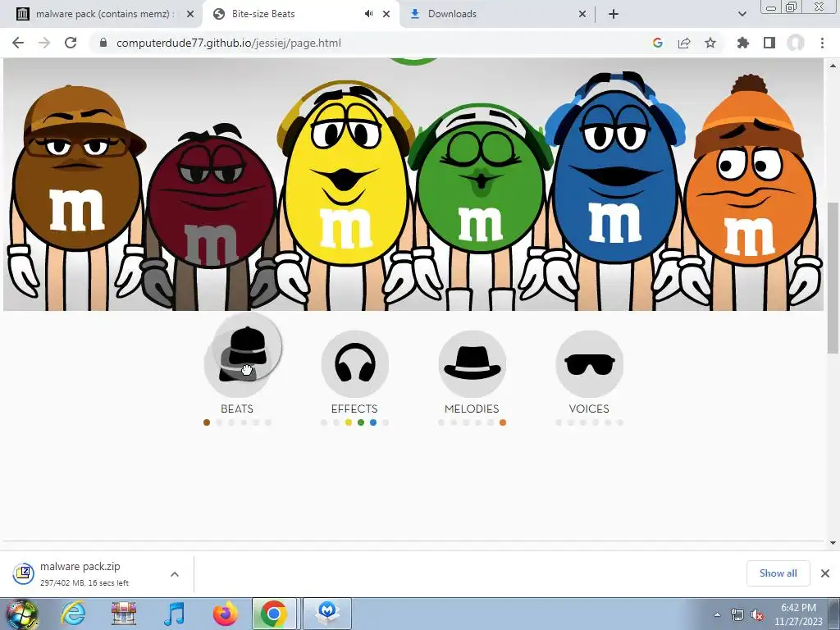Screen dimensions: 840x630
Task: Select the Melodies fedora hat icon
Action: click(x=472, y=363)
